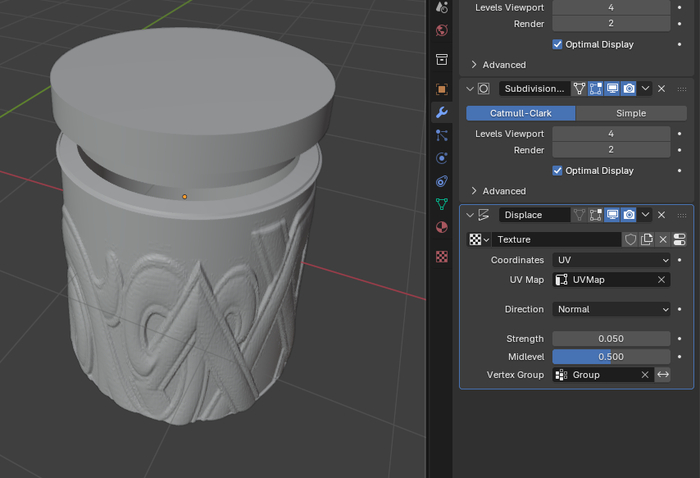
Task: Open the Particles properties tab
Action: 442,135
